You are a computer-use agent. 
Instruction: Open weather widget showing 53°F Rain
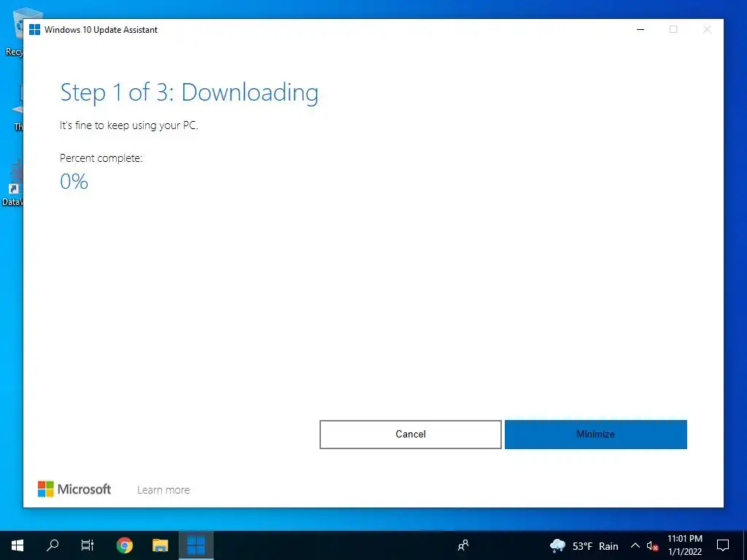584,545
